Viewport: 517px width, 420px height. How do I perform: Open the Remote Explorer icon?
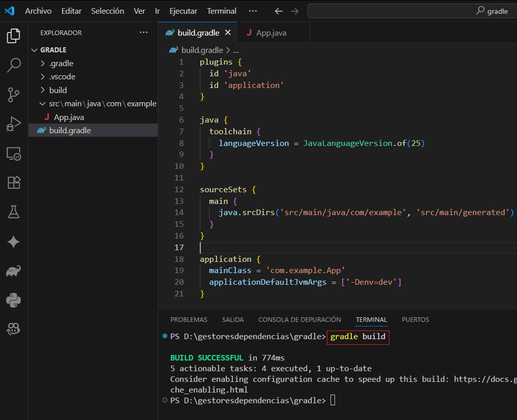coord(14,153)
